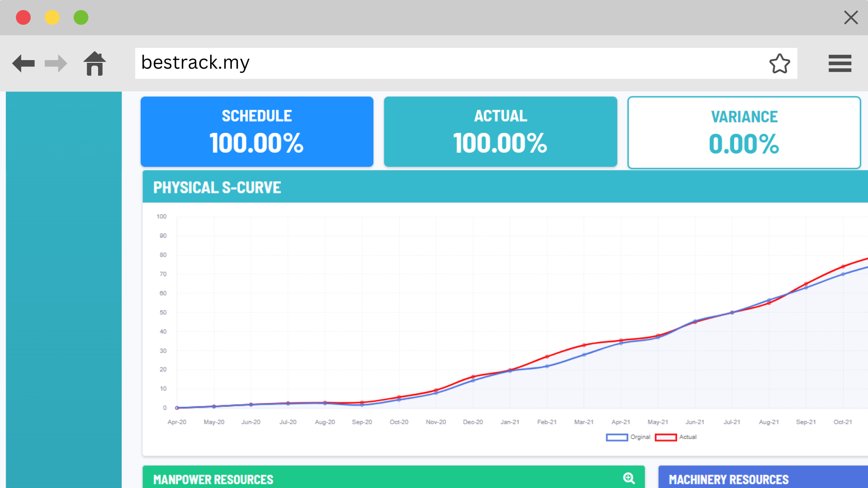This screenshot has width=868, height=488.
Task: Click the Schedule 100.00% card
Action: [256, 131]
